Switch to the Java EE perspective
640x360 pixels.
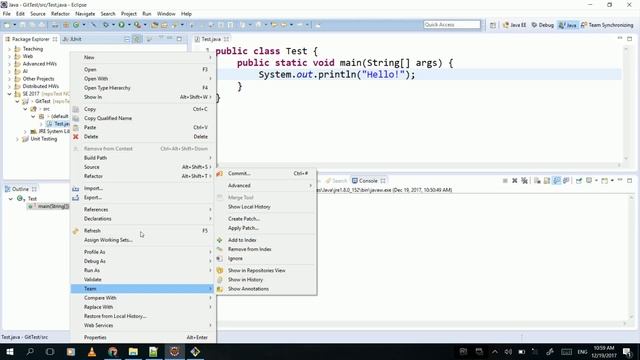click(514, 25)
